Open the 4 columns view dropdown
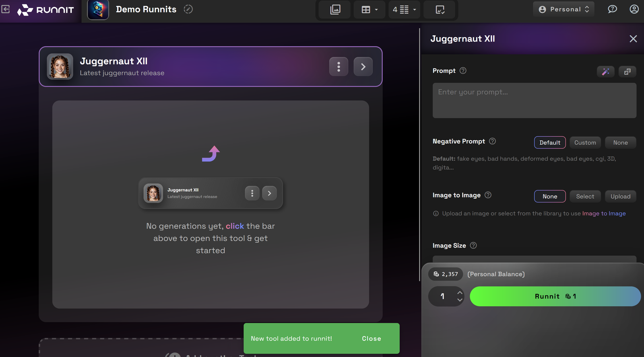 [404, 10]
